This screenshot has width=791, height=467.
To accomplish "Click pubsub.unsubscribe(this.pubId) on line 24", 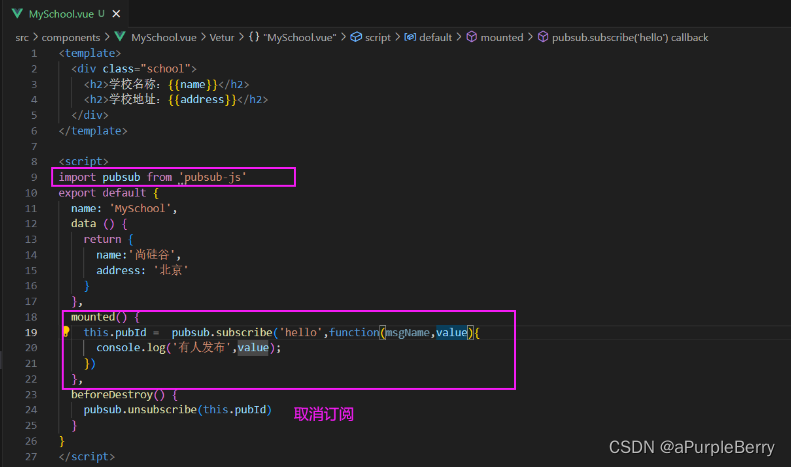I will [178, 410].
